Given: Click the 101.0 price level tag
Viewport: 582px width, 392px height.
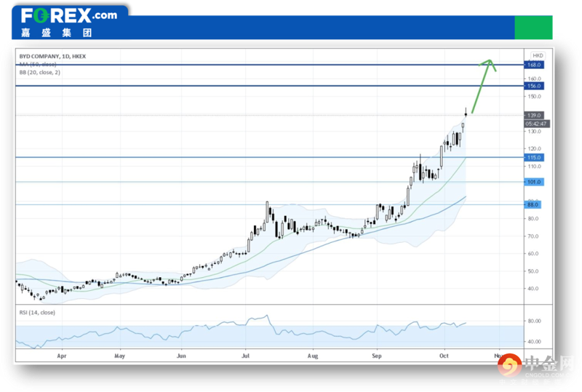Looking at the screenshot, I should 534,183.
